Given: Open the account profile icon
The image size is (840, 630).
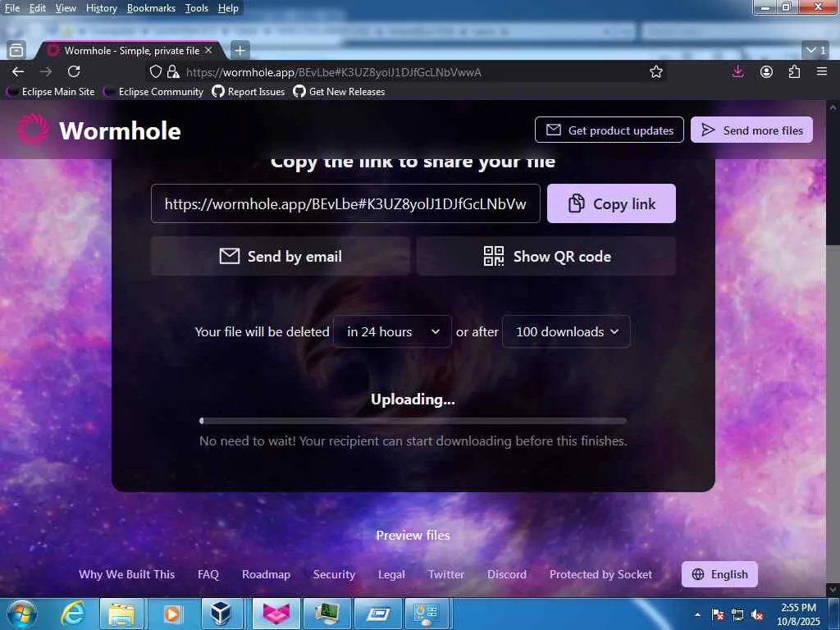Looking at the screenshot, I should 766,72.
